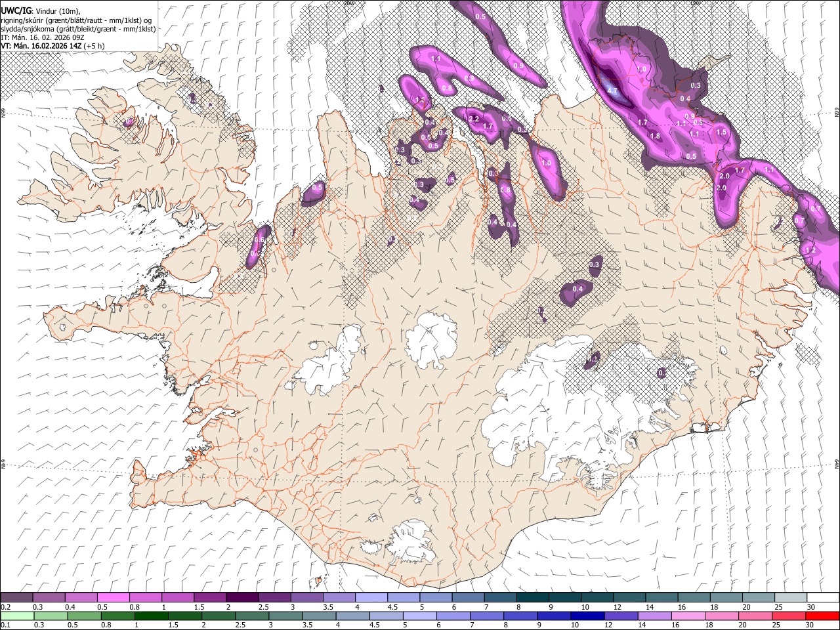Screen dimensions: 840x630
Task: Select the bright red 30 swatch in lower legend
Action: pos(822,616)
